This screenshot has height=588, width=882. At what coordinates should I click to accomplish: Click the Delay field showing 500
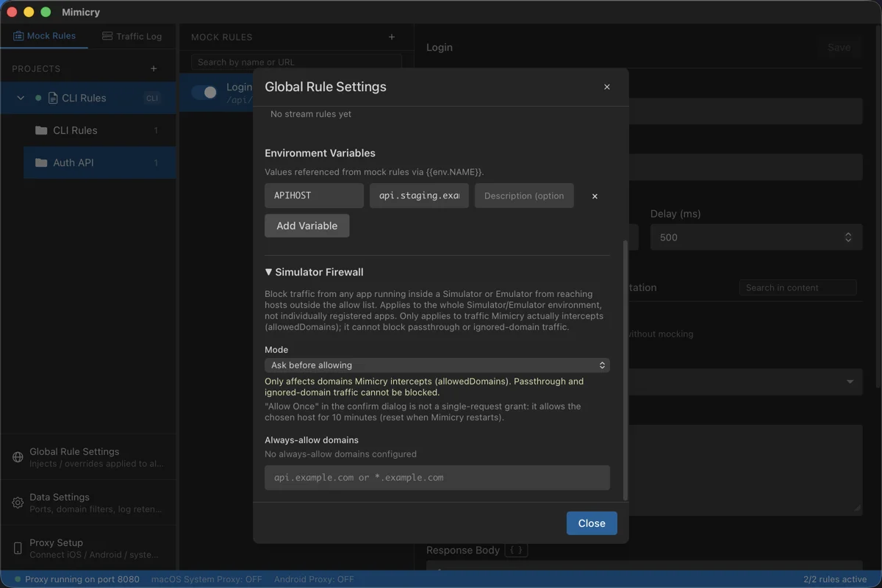point(756,237)
